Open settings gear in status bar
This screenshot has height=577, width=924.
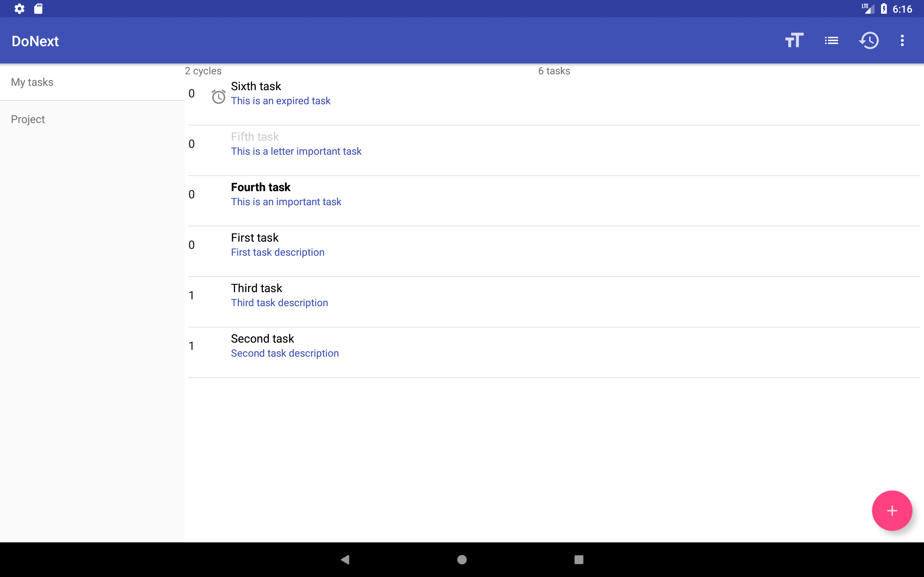pos(19,9)
